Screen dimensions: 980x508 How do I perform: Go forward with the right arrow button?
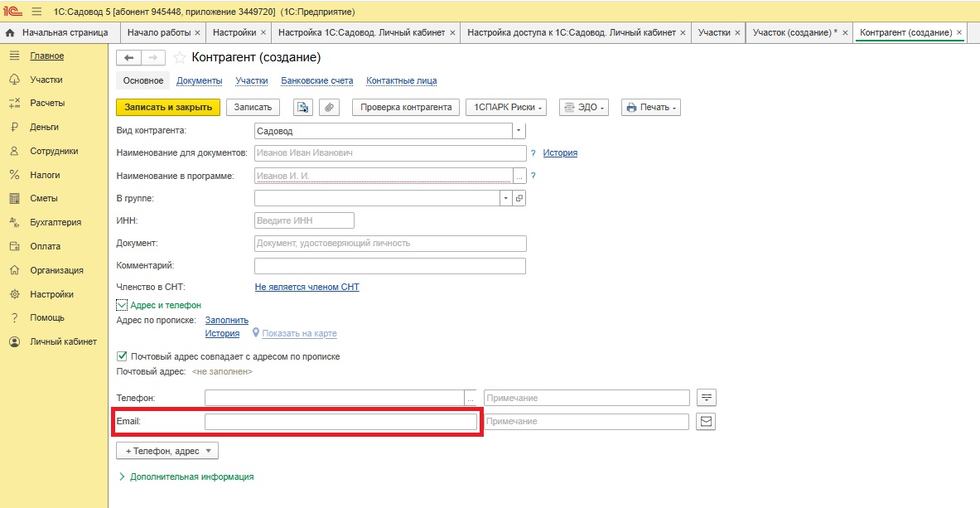point(153,57)
